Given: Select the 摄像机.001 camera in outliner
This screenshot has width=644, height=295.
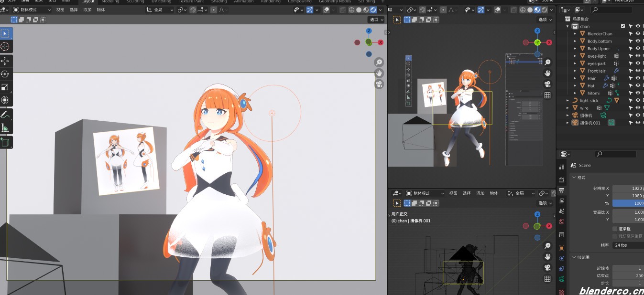Looking at the screenshot, I should [589, 123].
